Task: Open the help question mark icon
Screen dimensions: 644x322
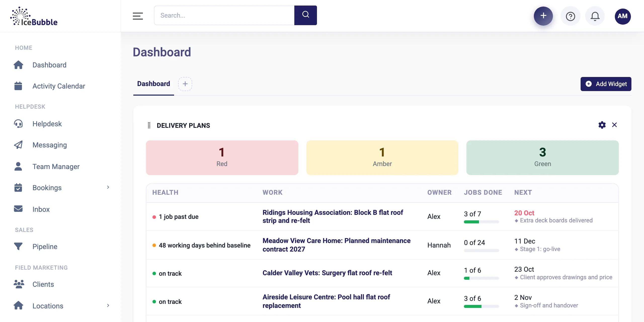Action: (x=570, y=16)
